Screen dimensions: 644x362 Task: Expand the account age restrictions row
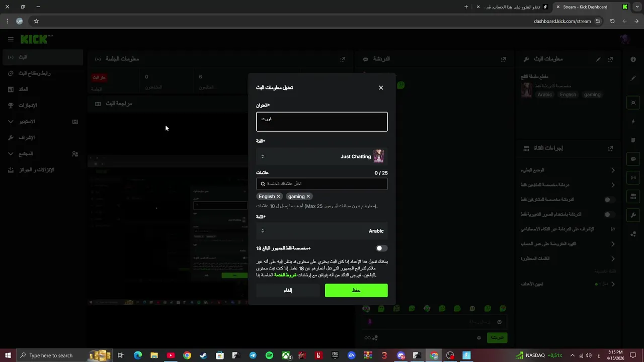click(568, 244)
